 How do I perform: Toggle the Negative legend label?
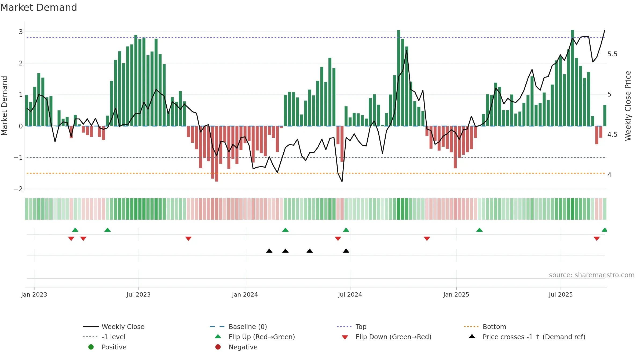point(243,347)
